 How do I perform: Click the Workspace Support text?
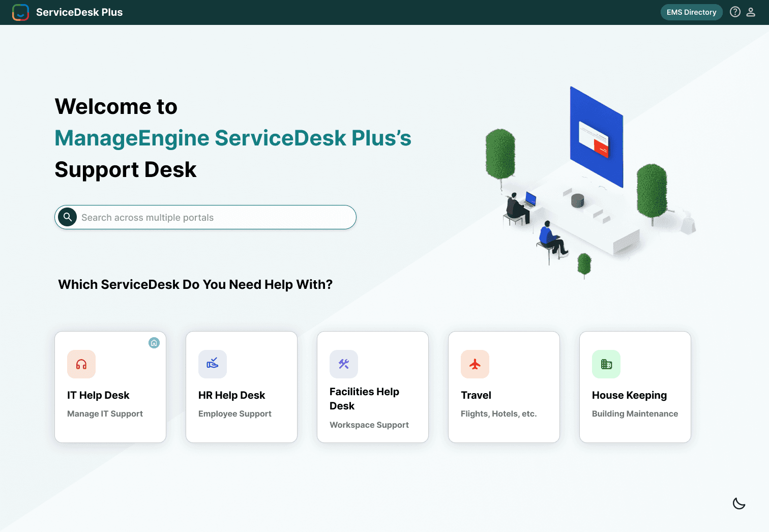(x=369, y=425)
